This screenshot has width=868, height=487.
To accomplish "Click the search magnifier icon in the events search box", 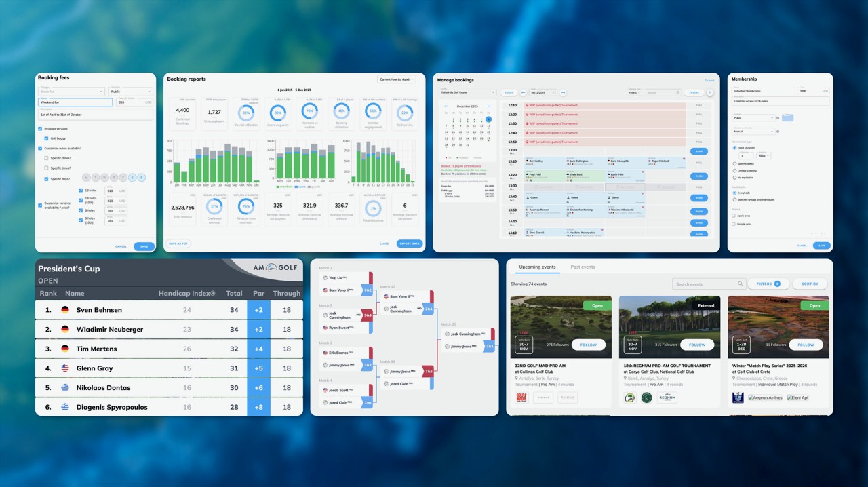I will click(740, 284).
